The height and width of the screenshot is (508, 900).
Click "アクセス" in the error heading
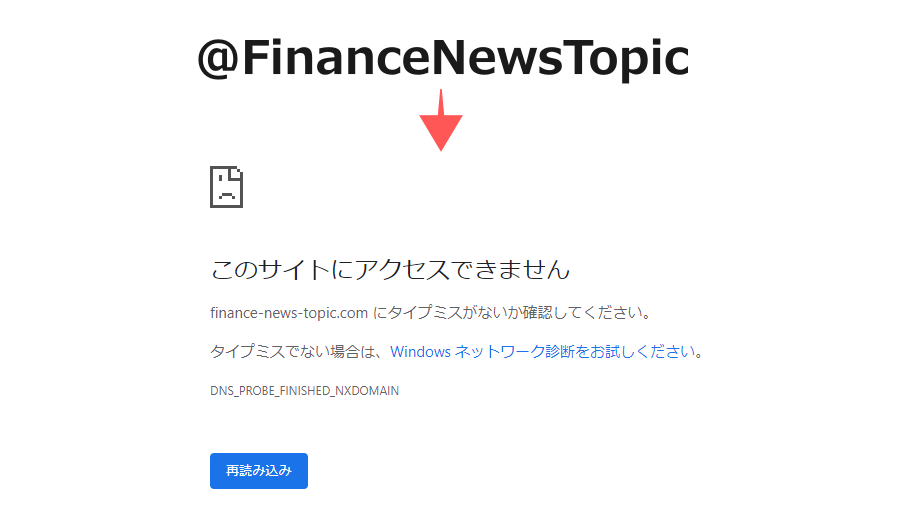[402, 269]
